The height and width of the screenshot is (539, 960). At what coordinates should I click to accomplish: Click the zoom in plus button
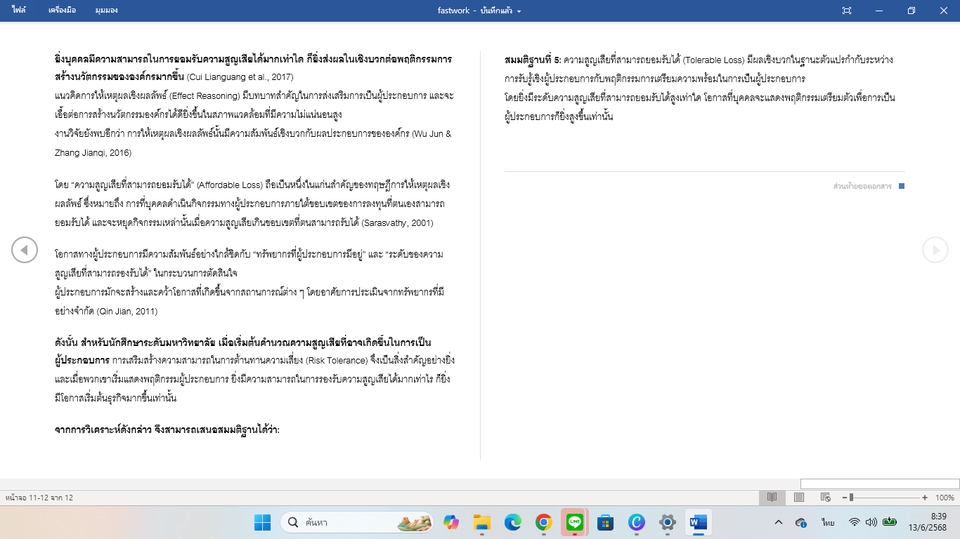coord(924,497)
